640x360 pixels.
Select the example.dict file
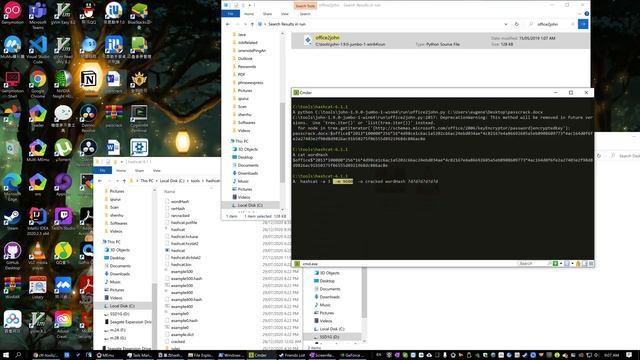[182, 334]
